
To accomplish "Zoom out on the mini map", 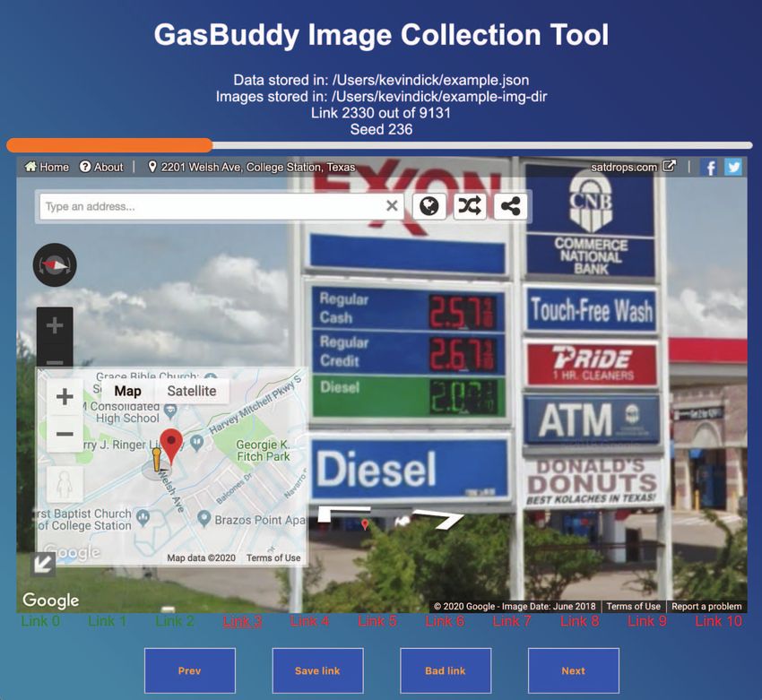I will [65, 435].
